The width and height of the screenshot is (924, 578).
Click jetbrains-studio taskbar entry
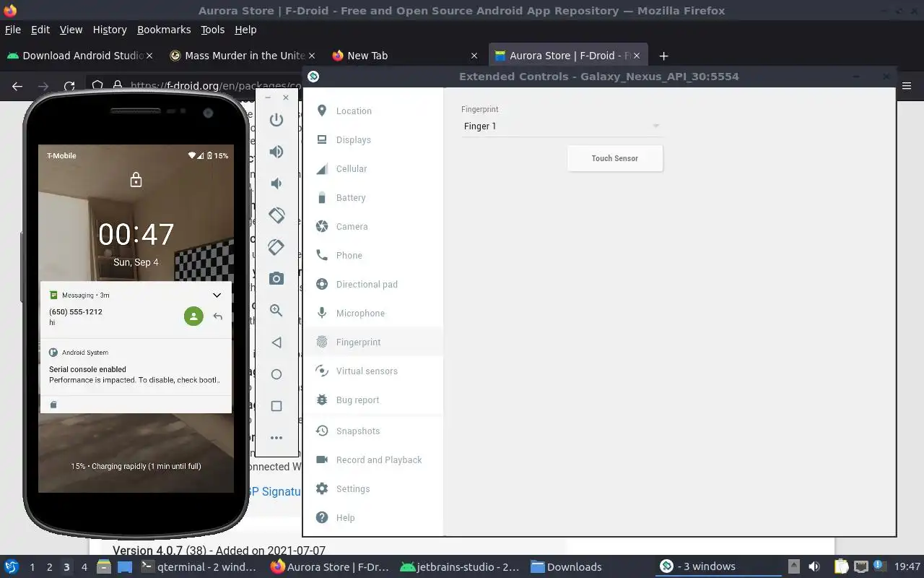(460, 567)
